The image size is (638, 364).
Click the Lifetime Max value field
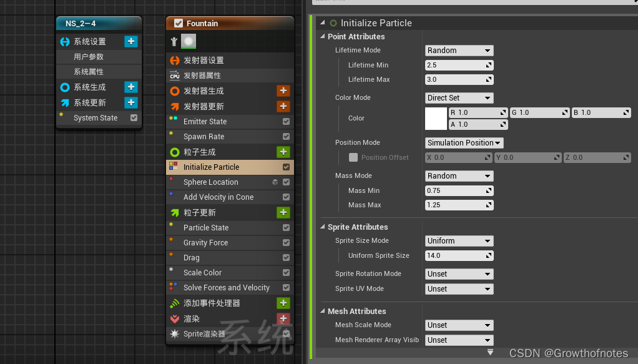459,79
